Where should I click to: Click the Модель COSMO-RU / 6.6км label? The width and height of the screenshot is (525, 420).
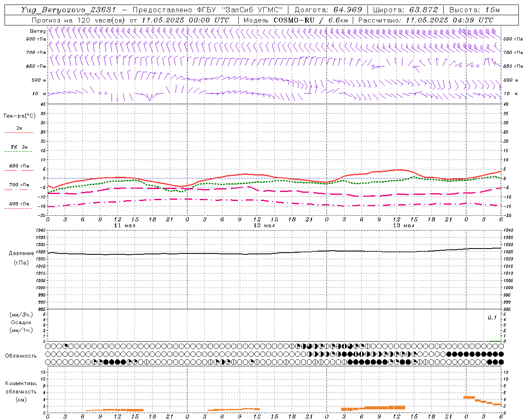(296, 20)
